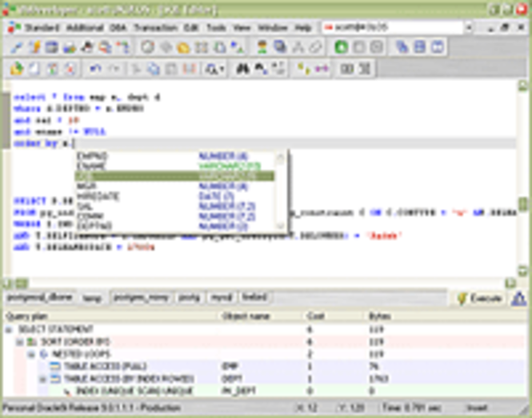
Task: Collapse the NESTED LOOPS plan node
Action: tap(31, 354)
